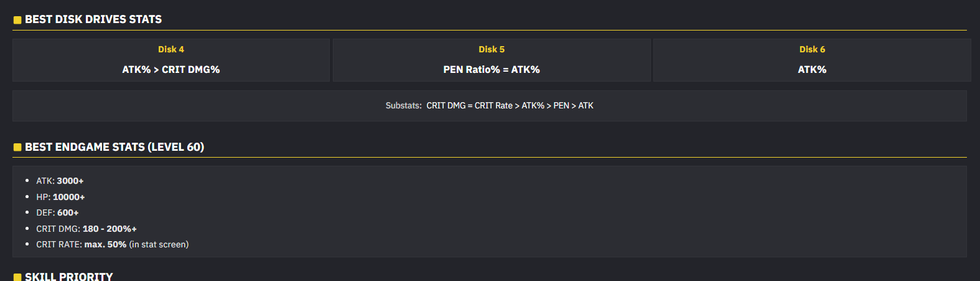Click the ATK% value under Disk 6

point(812,70)
